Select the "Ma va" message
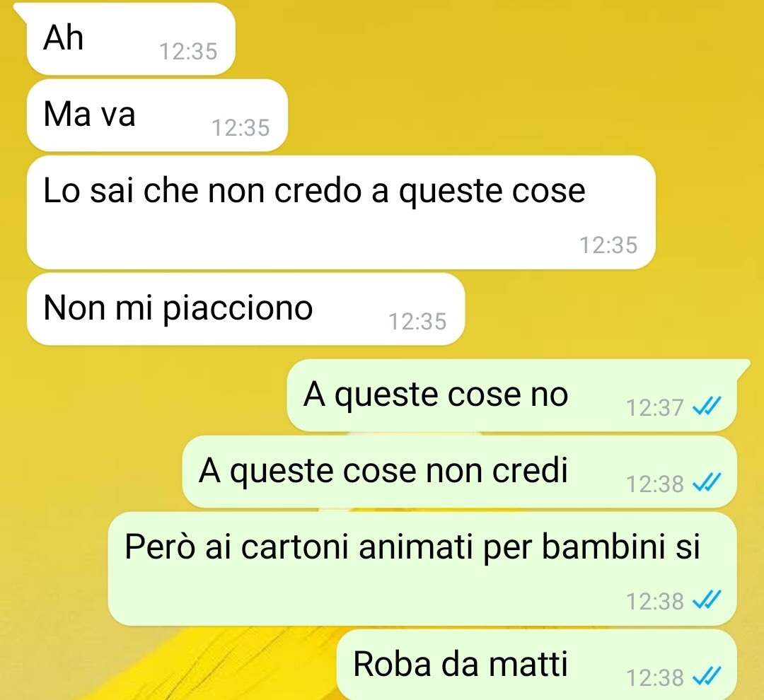The width and height of the screenshot is (764, 700). (x=157, y=115)
